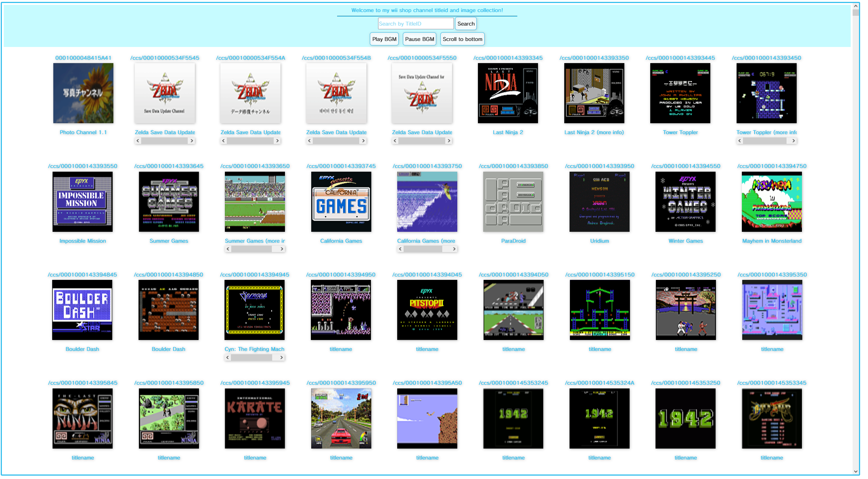Click the Winter Games title image

pos(686,202)
